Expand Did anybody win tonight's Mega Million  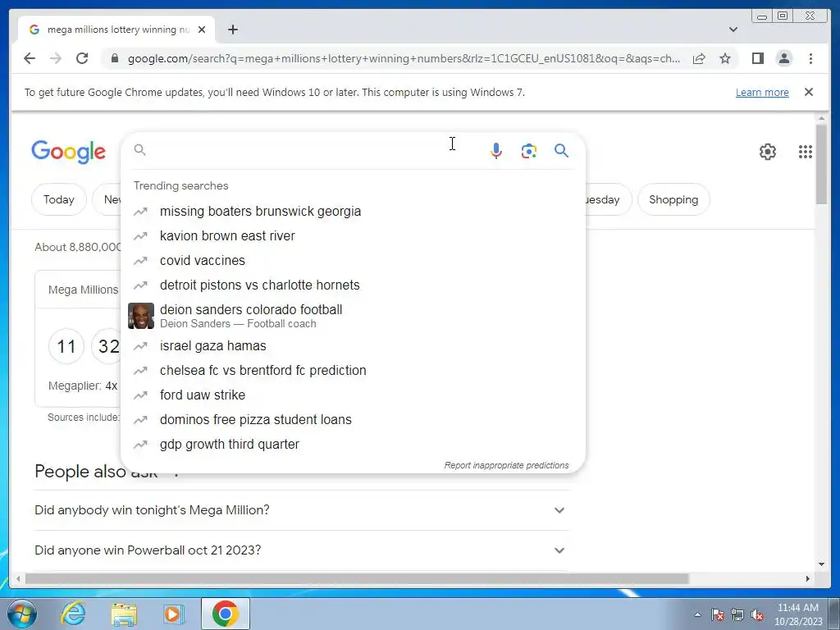pos(302,510)
